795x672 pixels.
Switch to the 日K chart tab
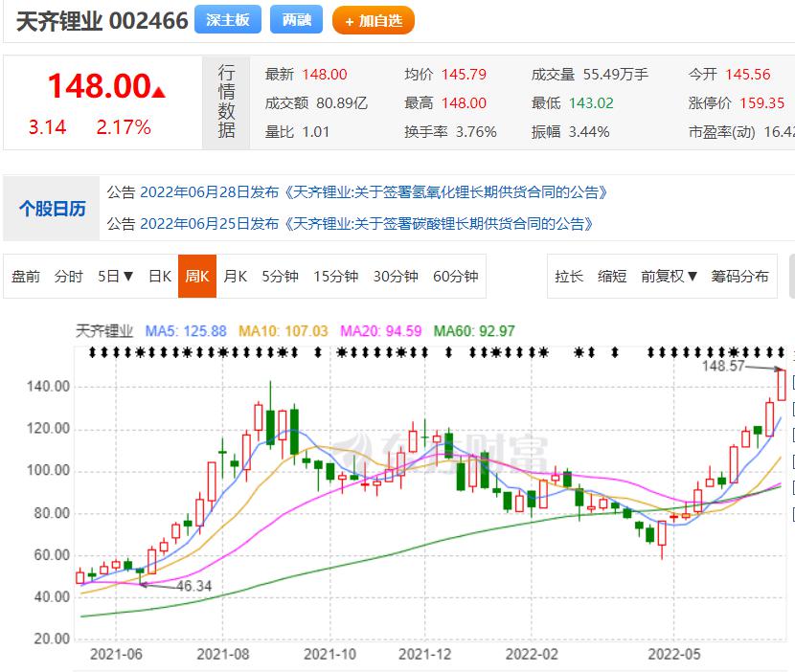click(160, 277)
